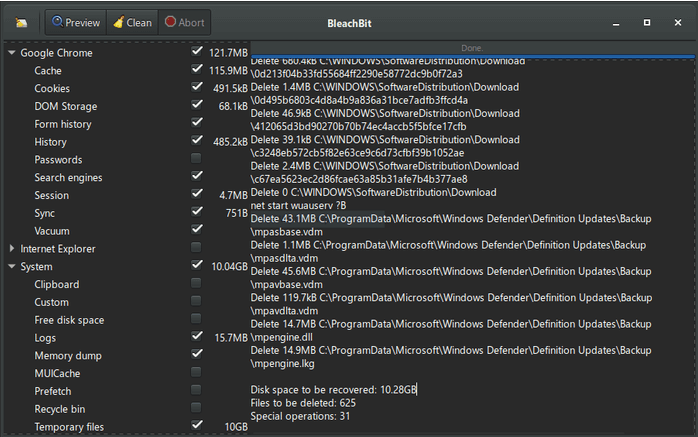Collapse the System tree group
698x437 pixels.
[x=12, y=266]
